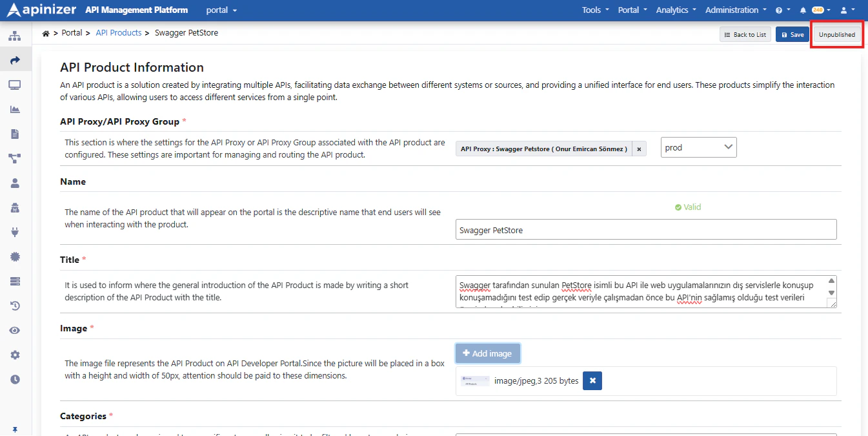868x436 pixels.
Task: Open the monitor icon in sidebar
Action: tap(15, 85)
